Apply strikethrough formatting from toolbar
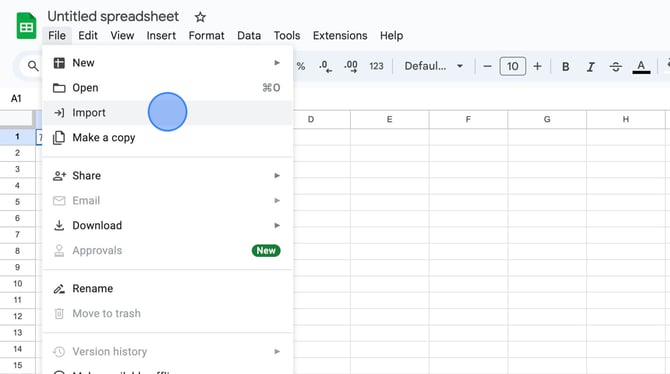 [x=615, y=67]
